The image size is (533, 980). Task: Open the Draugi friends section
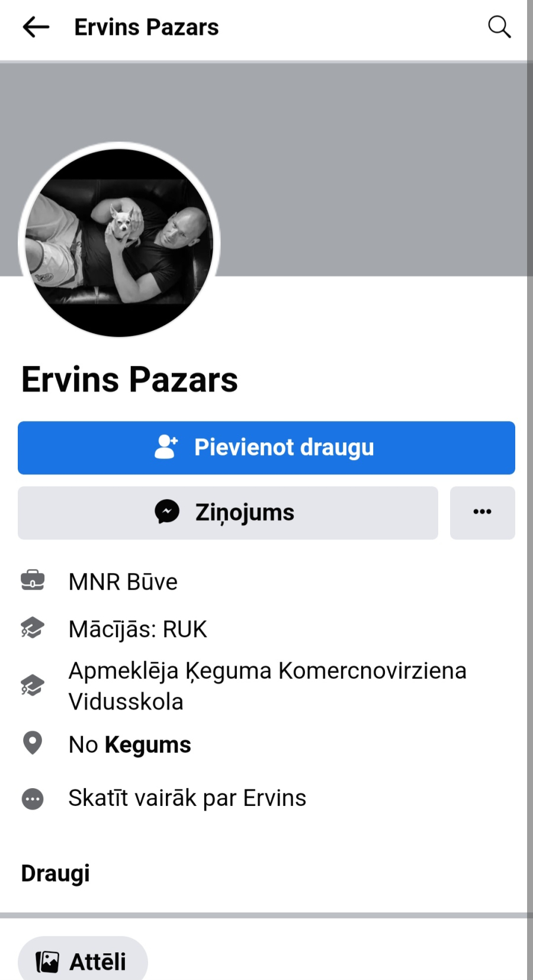[56, 873]
